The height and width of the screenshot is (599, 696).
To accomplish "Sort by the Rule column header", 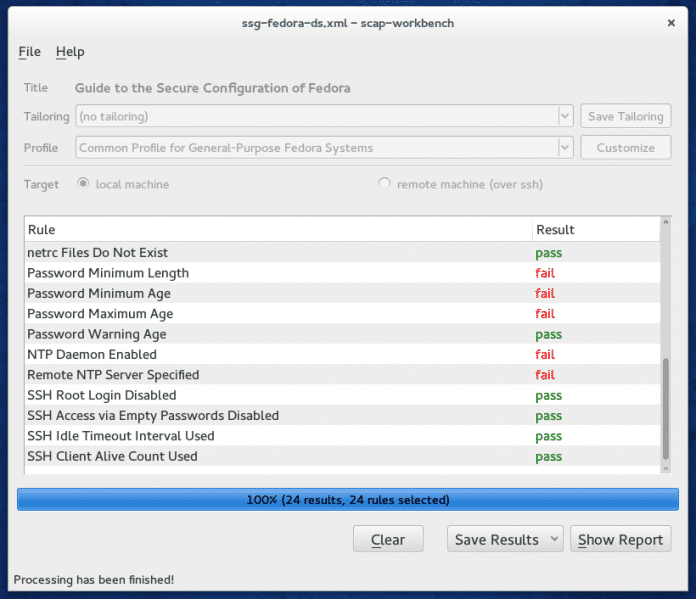I will click(x=278, y=230).
